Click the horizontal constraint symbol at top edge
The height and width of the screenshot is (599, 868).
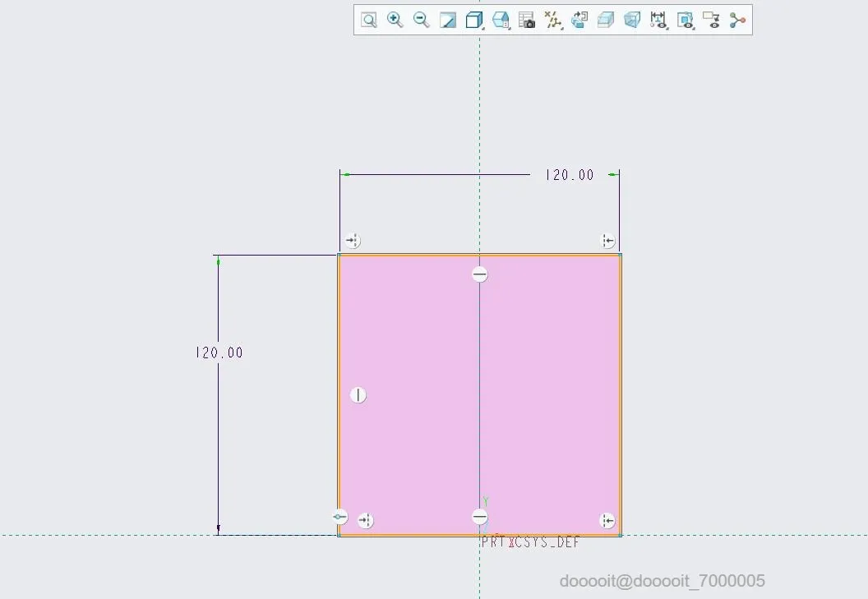tap(480, 274)
